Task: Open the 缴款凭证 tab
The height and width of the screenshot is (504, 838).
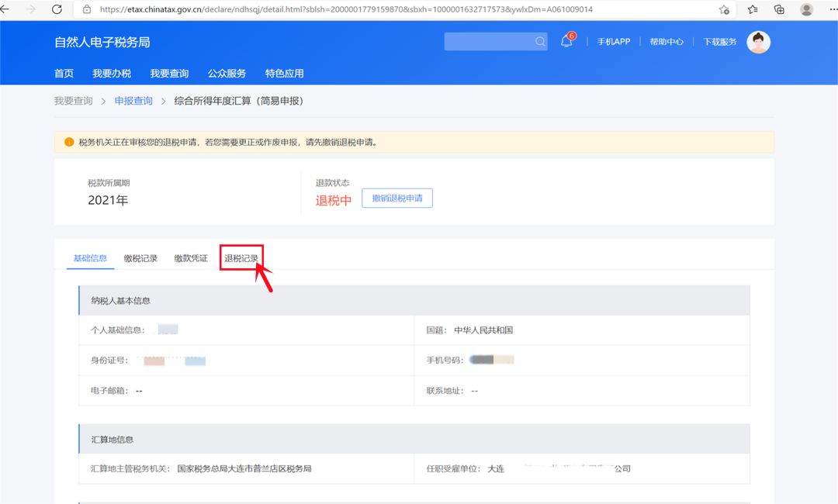Action: coord(190,257)
